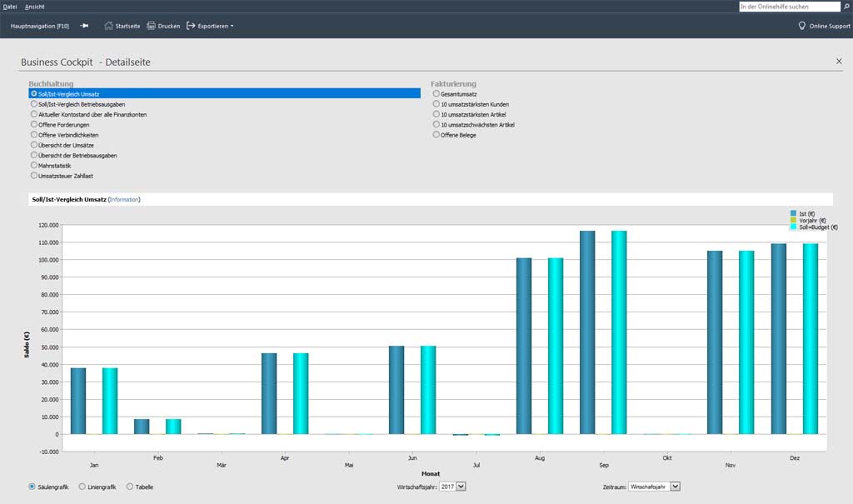Click the Exportieren arrow icon

(191, 26)
